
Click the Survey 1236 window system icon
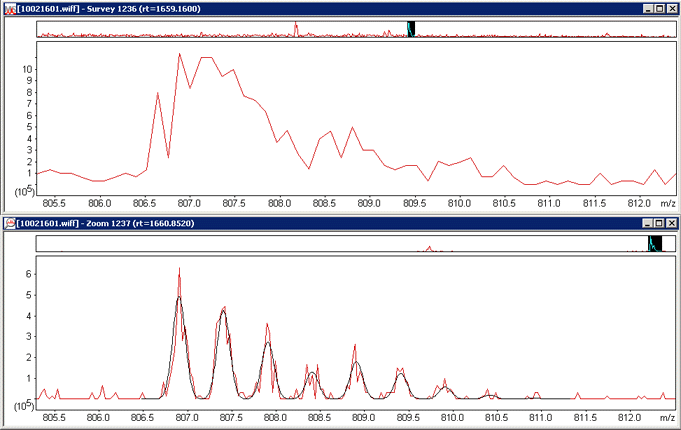click(x=9, y=9)
